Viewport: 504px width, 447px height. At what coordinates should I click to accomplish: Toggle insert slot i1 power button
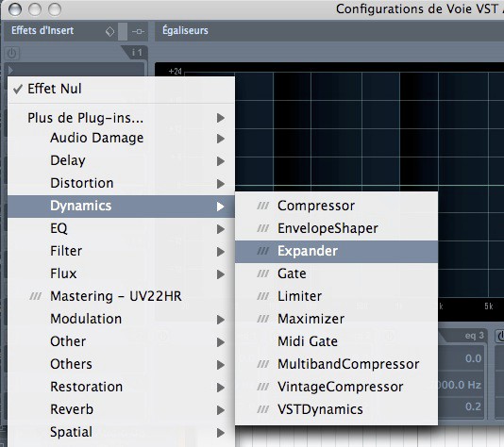[x=12, y=54]
